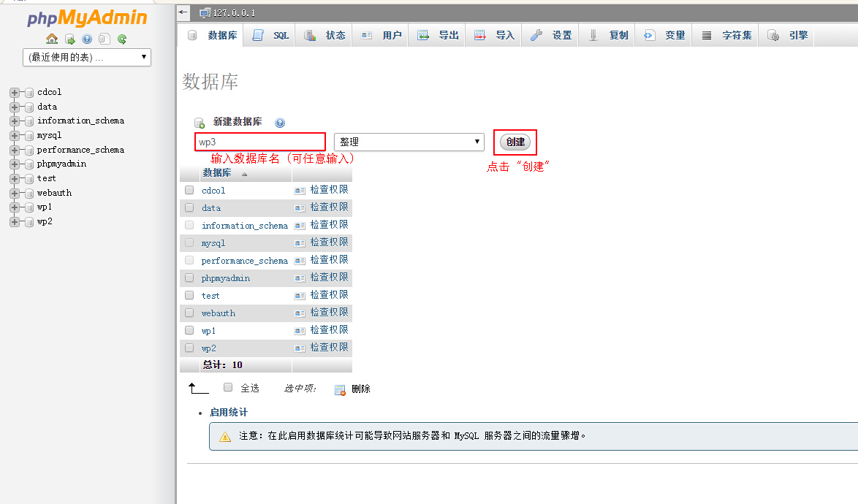The height and width of the screenshot is (504, 858).
Task: Enable the 全选 select-all checkbox
Action: pyautogui.click(x=227, y=388)
